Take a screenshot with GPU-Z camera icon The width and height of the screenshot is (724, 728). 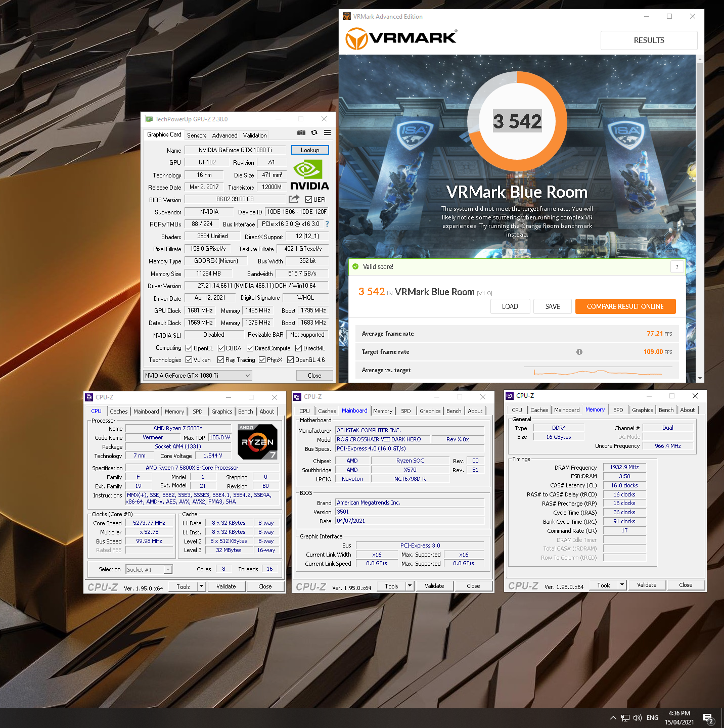coord(301,132)
